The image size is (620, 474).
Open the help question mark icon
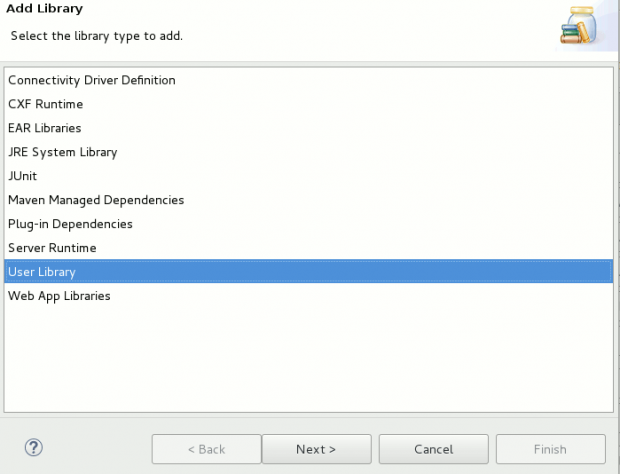[x=34, y=448]
